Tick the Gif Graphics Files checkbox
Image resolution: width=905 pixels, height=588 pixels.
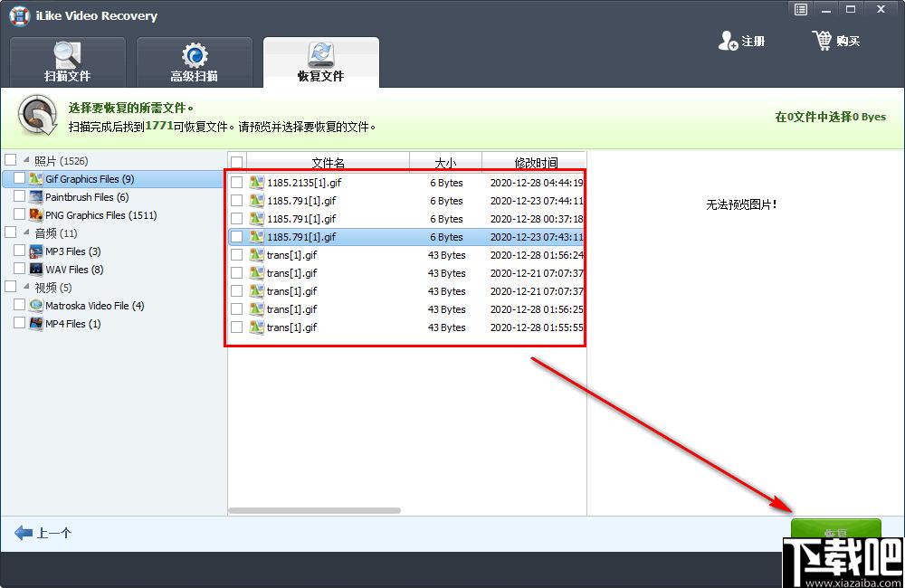pos(19,178)
